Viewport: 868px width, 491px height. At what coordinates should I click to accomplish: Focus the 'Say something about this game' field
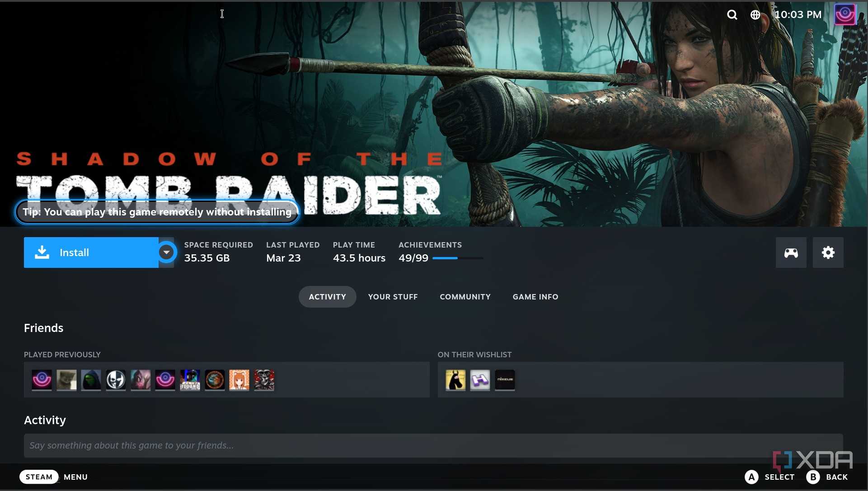pyautogui.click(x=433, y=445)
